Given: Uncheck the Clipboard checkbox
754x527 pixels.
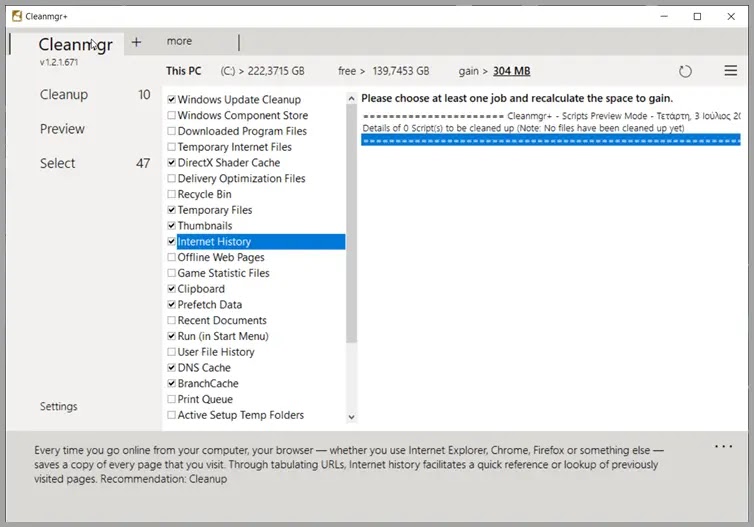Looking at the screenshot, I should (171, 289).
